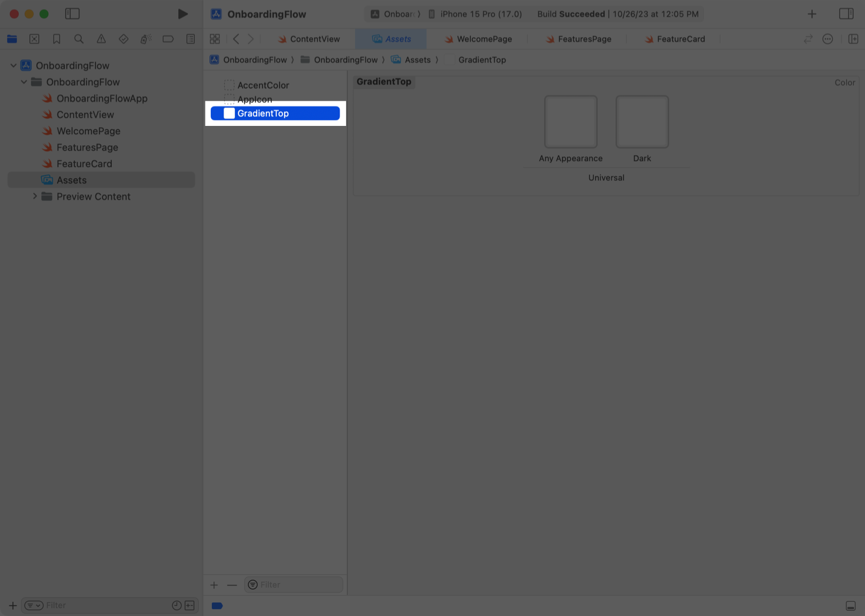Add a new asset with the plus button
This screenshot has height=616, width=865.
(214, 584)
